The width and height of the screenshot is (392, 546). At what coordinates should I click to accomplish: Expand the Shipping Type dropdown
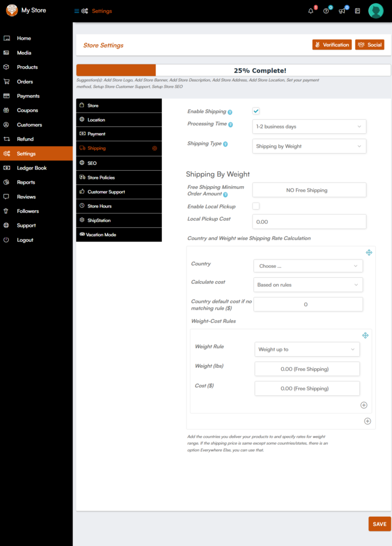coord(309,146)
